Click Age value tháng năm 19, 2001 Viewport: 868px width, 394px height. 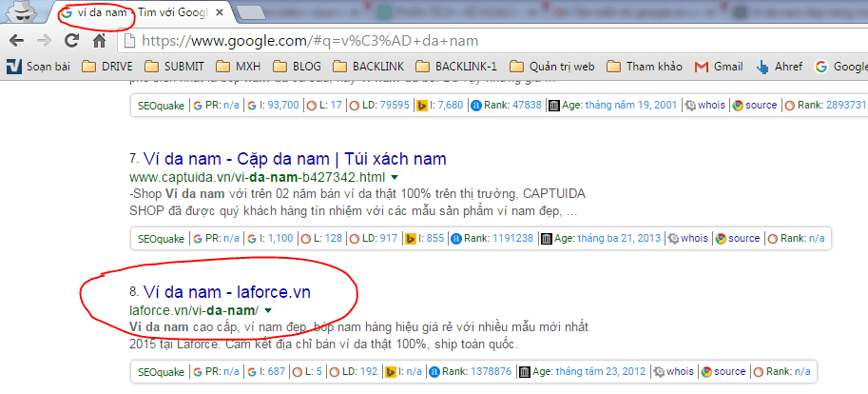[631, 106]
